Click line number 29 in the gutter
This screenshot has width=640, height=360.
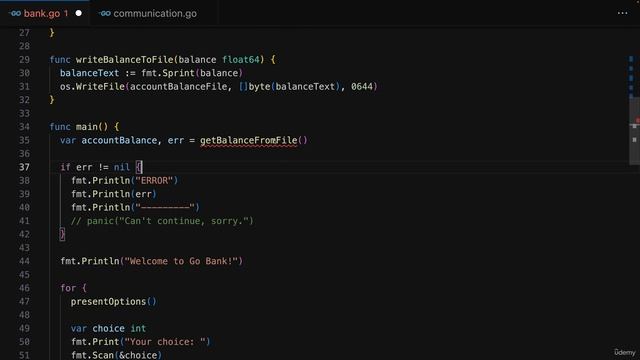tap(24, 60)
